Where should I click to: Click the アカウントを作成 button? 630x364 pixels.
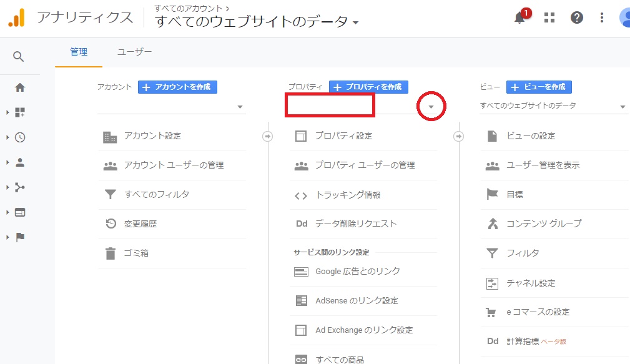coord(177,87)
